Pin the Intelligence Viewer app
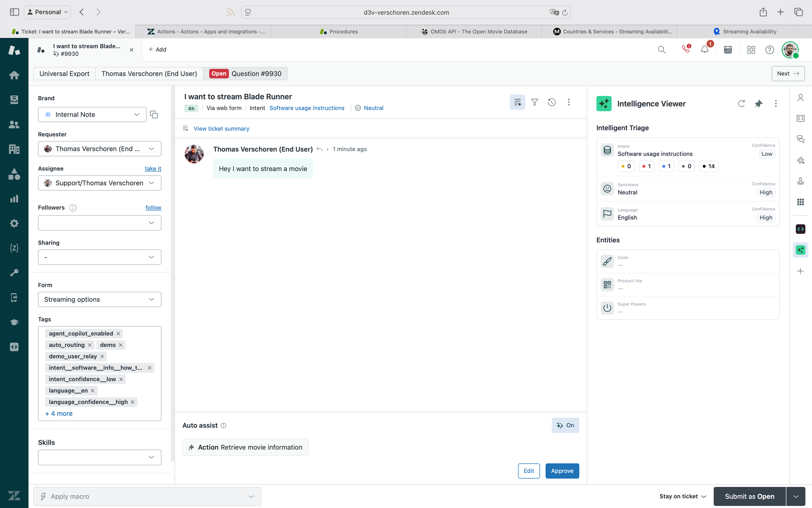Screen dimensions: 812x508 point(758,104)
